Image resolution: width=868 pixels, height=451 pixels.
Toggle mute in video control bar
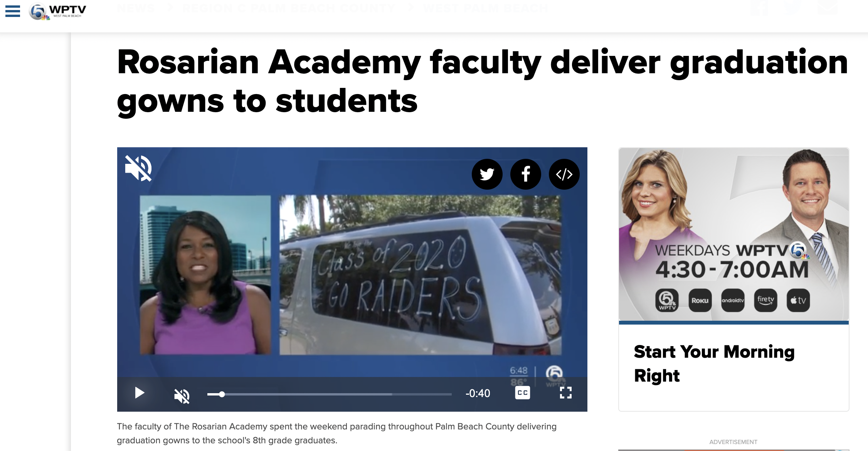click(x=182, y=395)
